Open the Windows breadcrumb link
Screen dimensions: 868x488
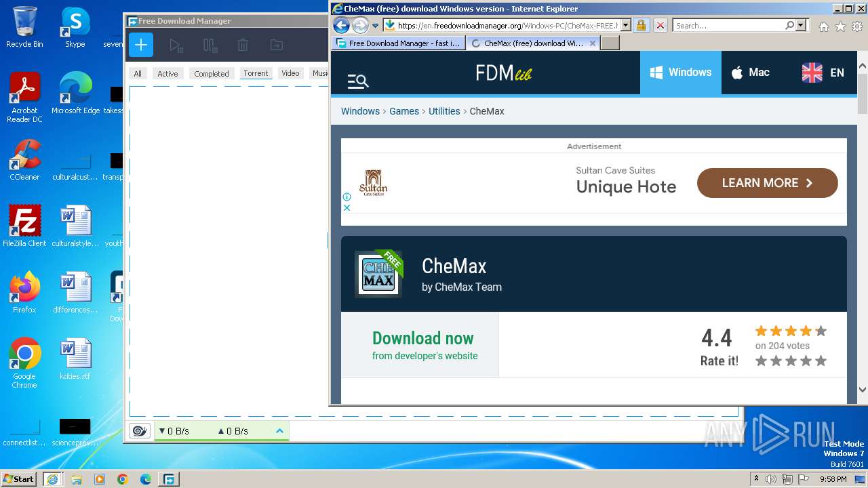click(x=360, y=111)
